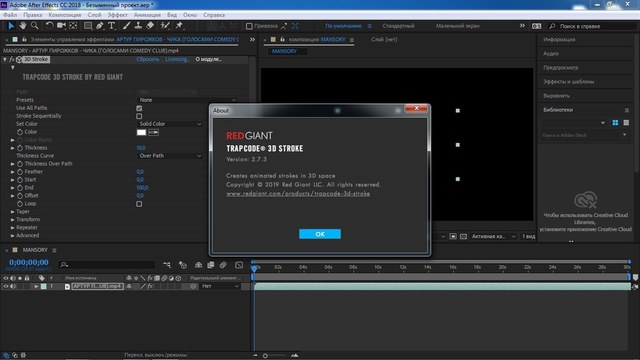Toggle 3D Stroke effect fx switch
640x360 pixels.
(12, 60)
